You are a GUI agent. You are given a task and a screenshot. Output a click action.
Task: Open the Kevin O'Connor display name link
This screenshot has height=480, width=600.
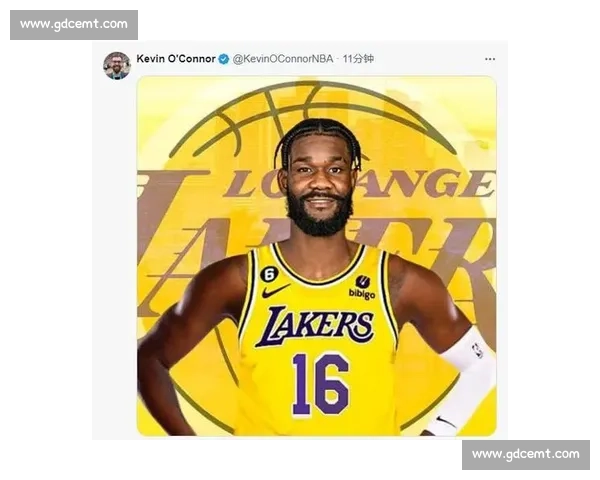click(175, 59)
